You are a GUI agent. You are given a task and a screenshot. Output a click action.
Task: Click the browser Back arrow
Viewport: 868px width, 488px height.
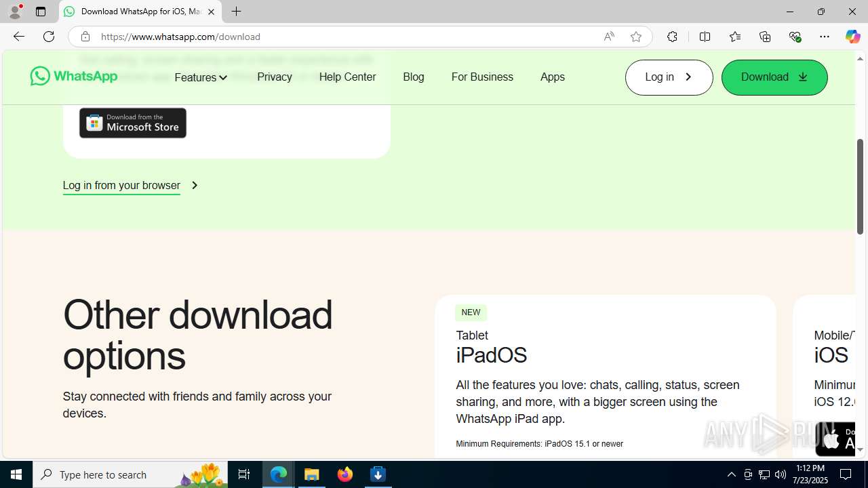point(19,37)
